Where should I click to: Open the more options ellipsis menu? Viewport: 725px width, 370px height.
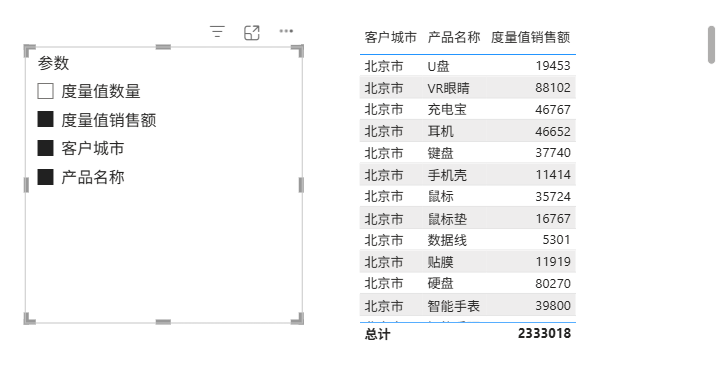286,31
